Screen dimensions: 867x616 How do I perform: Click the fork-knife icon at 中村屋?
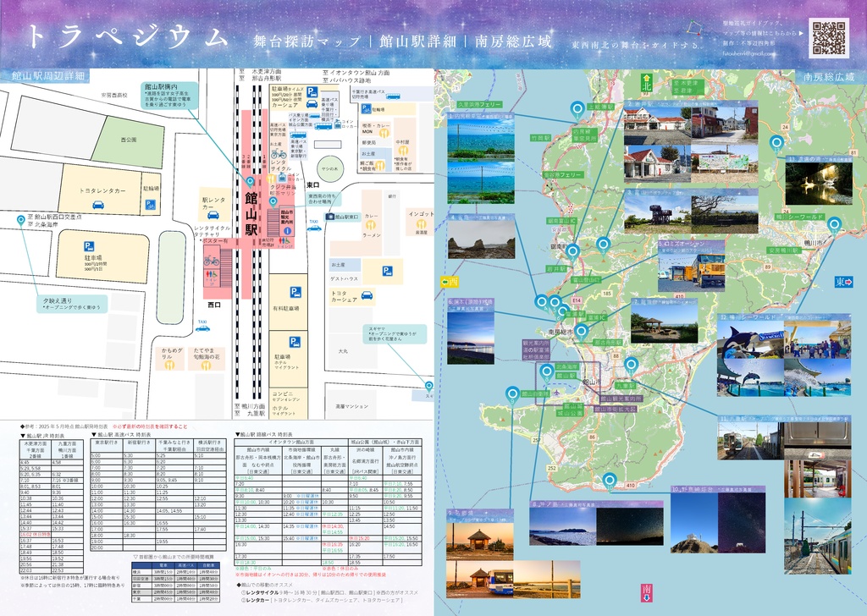(402, 150)
